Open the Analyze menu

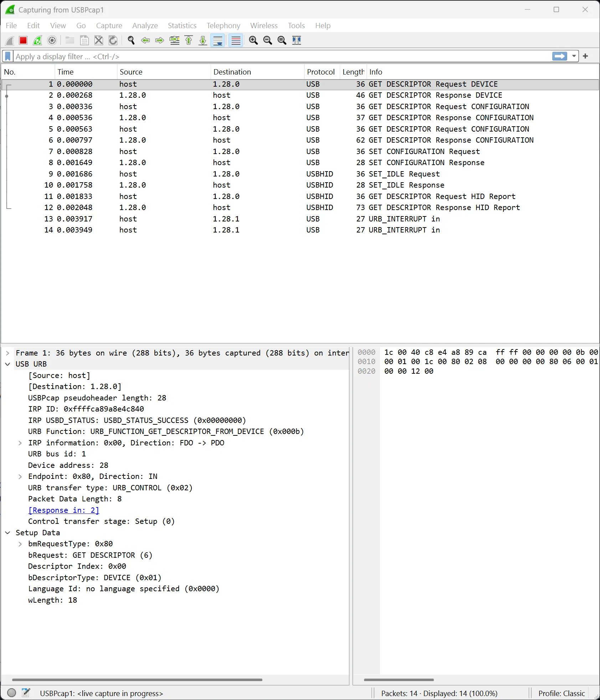coord(145,26)
